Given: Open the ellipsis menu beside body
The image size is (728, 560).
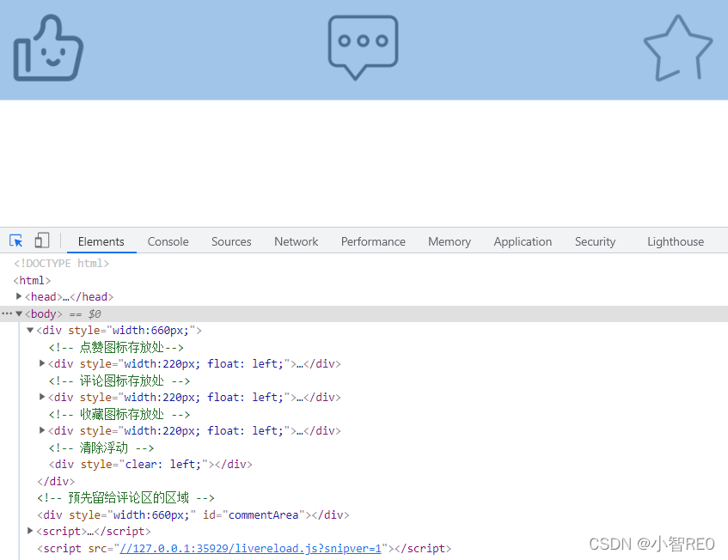Looking at the screenshot, I should tap(7, 313).
